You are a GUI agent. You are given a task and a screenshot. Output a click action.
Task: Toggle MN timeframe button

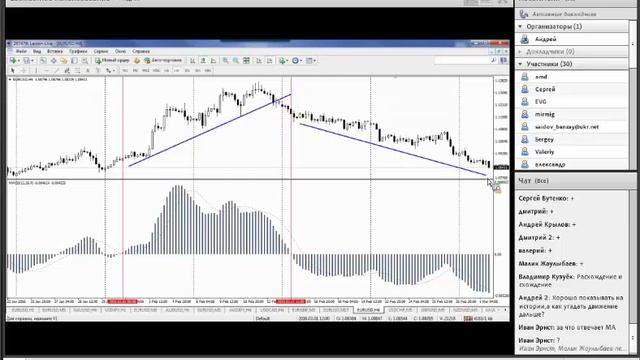208,71
